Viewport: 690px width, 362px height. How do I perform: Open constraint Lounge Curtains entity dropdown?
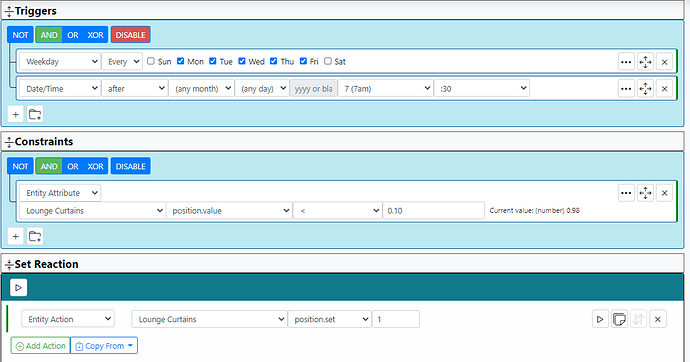point(92,211)
